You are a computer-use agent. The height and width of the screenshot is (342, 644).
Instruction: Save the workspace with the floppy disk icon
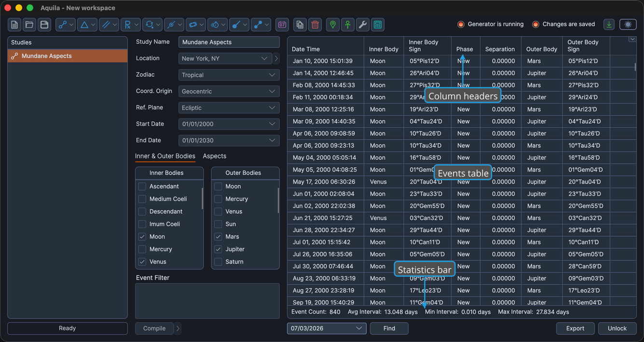[x=44, y=25]
